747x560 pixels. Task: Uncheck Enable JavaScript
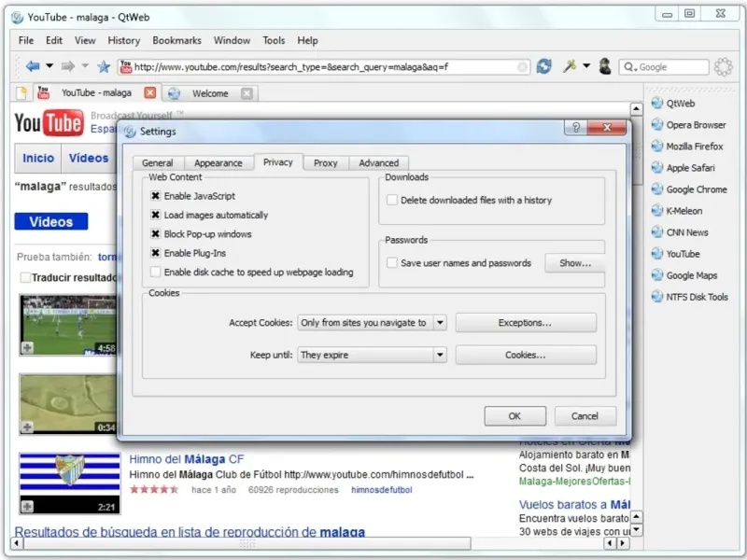pos(155,196)
